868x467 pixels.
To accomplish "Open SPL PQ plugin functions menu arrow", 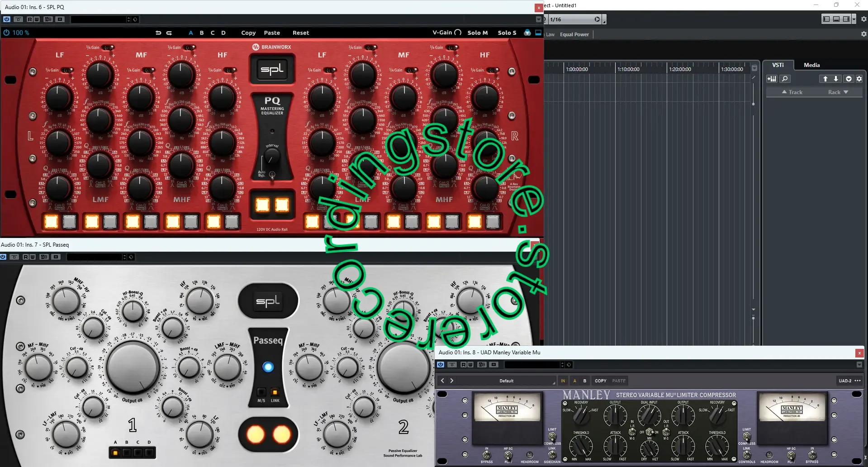I will tap(538, 19).
